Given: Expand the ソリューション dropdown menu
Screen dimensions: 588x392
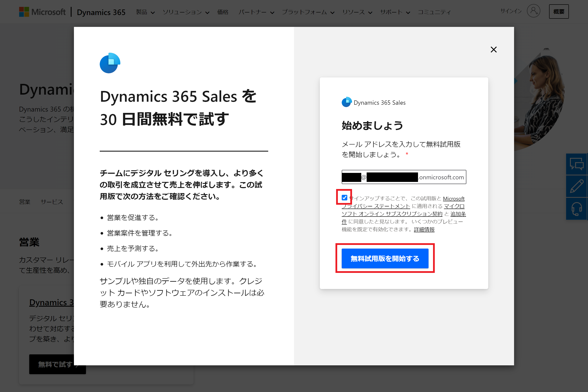Looking at the screenshot, I should [x=186, y=12].
